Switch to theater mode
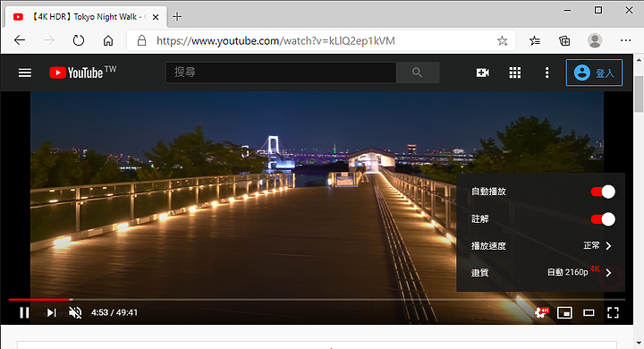This screenshot has height=349, width=644. 589,313
